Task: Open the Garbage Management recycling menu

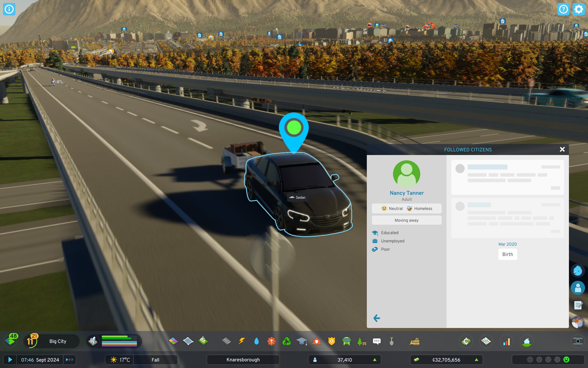Action: click(287, 341)
